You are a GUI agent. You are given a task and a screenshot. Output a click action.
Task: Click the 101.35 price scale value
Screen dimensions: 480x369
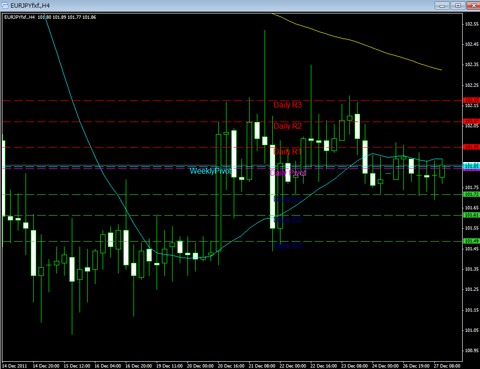pyautogui.click(x=472, y=269)
